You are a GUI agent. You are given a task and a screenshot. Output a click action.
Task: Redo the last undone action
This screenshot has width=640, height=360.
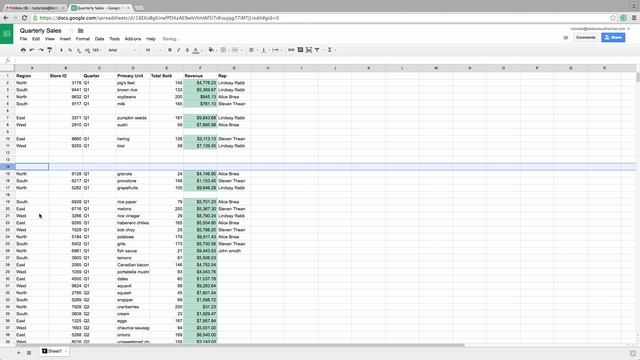41,50
